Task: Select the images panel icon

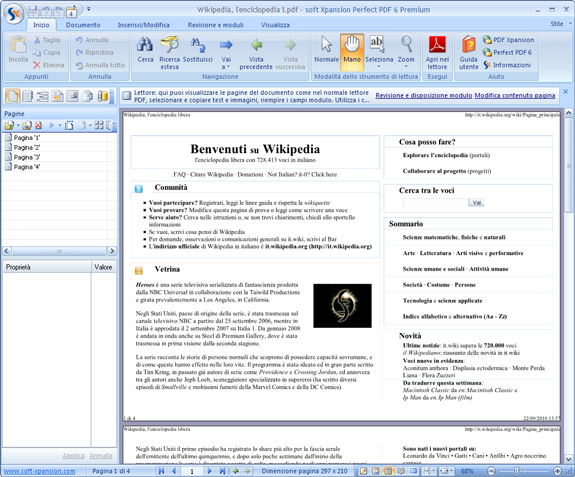Action: click(73, 96)
